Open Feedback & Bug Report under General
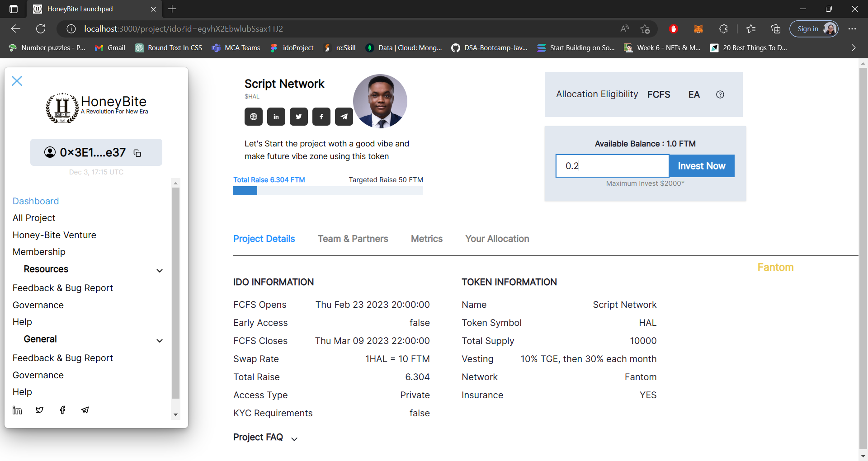868x461 pixels. (63, 358)
